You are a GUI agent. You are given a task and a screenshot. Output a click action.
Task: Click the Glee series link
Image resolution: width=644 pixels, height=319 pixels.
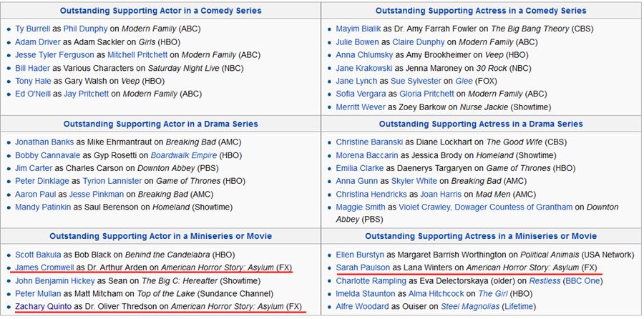coord(464,81)
